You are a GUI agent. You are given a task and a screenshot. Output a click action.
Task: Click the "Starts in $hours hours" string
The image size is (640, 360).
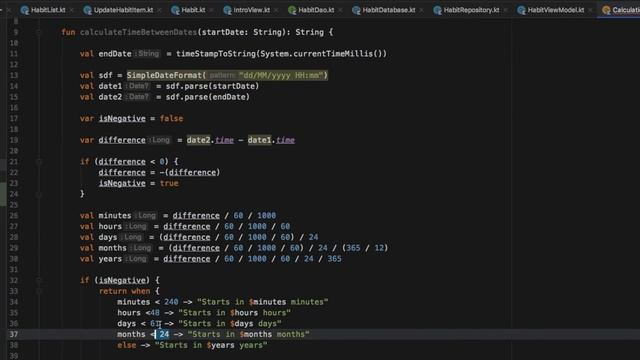pos(234,313)
